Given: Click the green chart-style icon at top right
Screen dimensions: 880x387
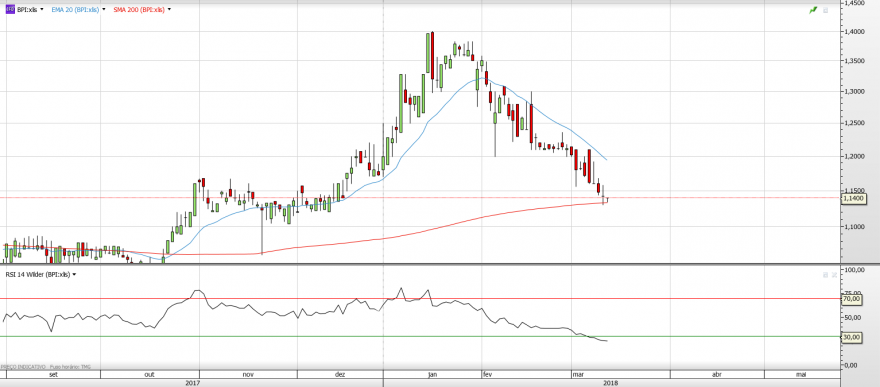Looking at the screenshot, I should click(x=813, y=10).
